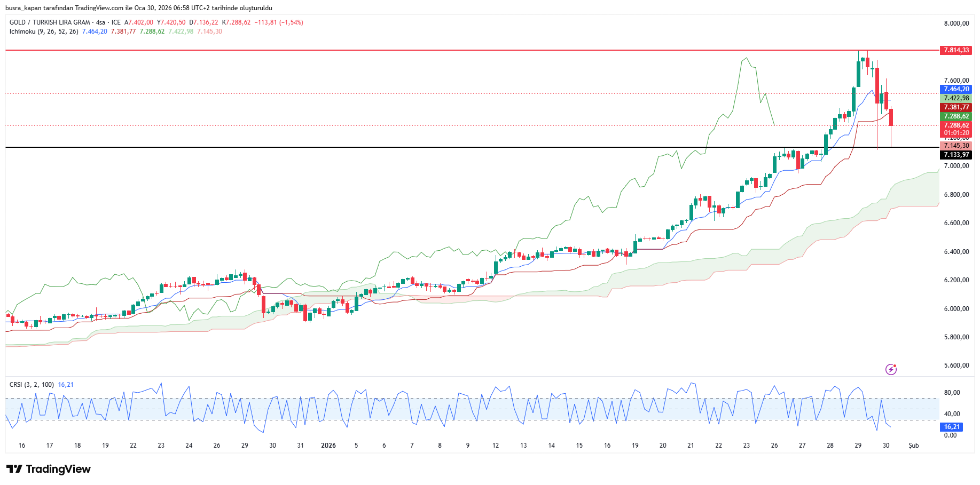Click the 2026 label on time axis

pyautogui.click(x=328, y=446)
